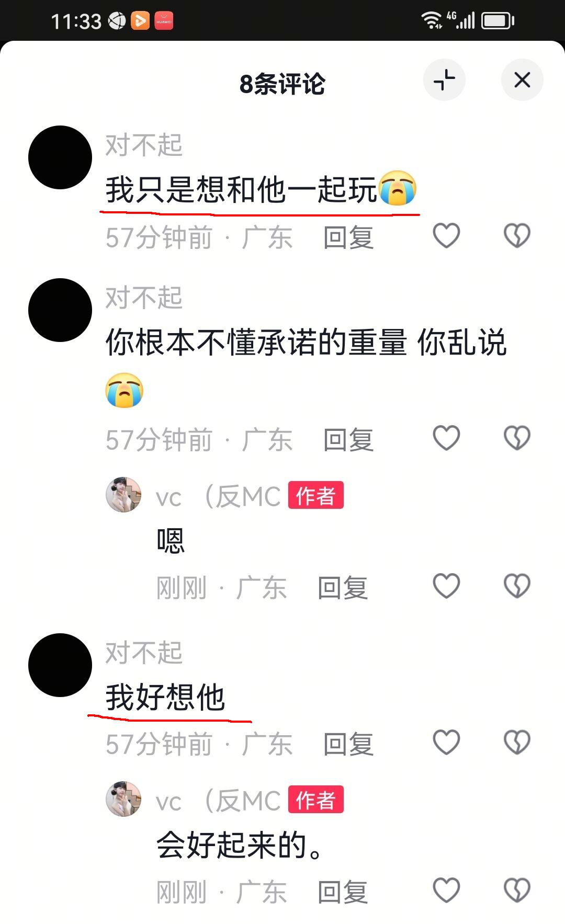Collapse the comments panel with the shrink icon

[x=444, y=80]
